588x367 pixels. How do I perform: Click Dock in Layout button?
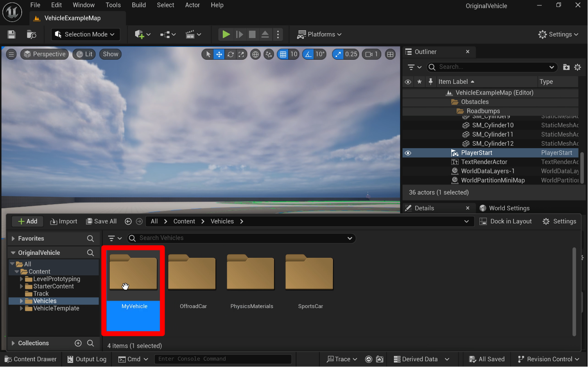point(505,221)
